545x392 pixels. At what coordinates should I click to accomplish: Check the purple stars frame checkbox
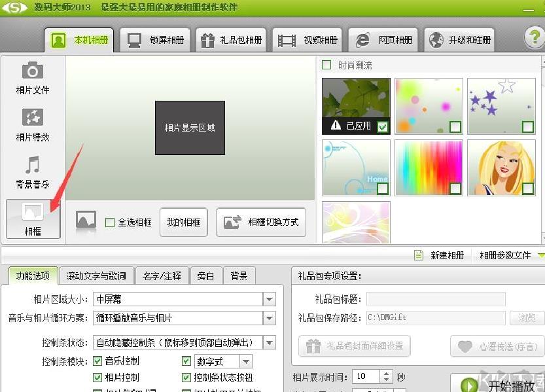[527, 127]
